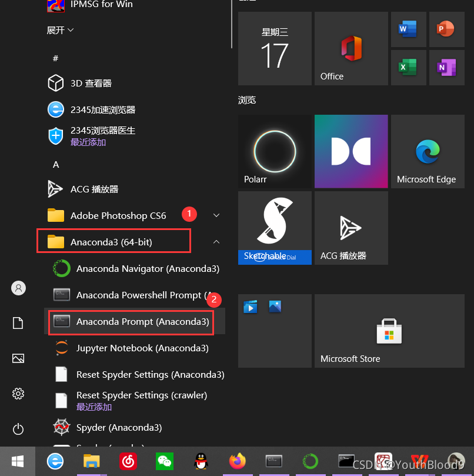
Task: Launch PowerPoint from small tile
Action: 447,29
